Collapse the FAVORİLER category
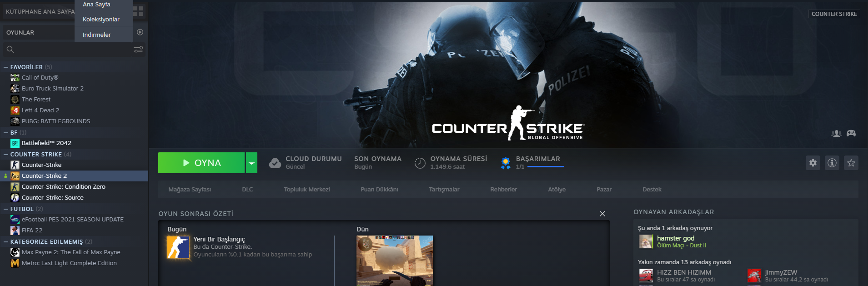The width and height of the screenshot is (868, 286). click(x=6, y=67)
